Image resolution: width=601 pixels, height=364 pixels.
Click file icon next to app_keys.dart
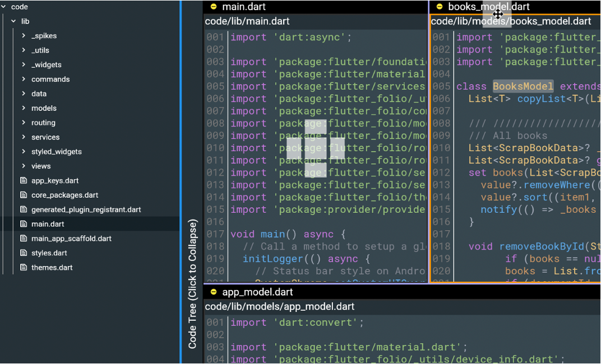pyautogui.click(x=24, y=181)
